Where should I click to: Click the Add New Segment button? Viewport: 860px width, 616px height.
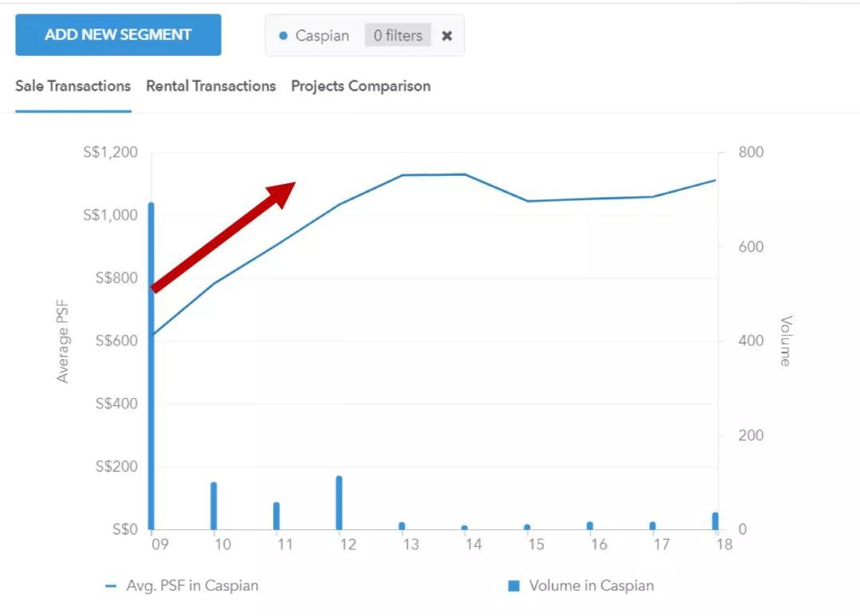(x=118, y=35)
